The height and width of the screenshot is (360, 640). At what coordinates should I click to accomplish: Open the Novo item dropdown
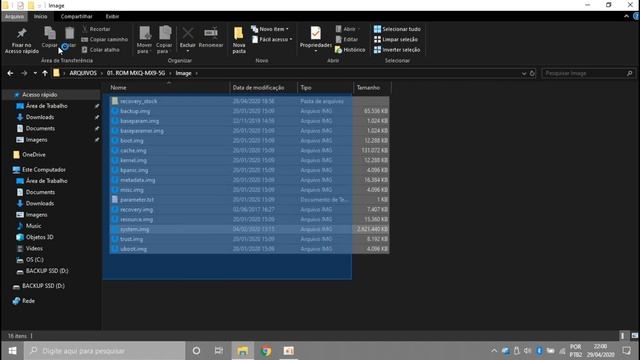pos(270,29)
